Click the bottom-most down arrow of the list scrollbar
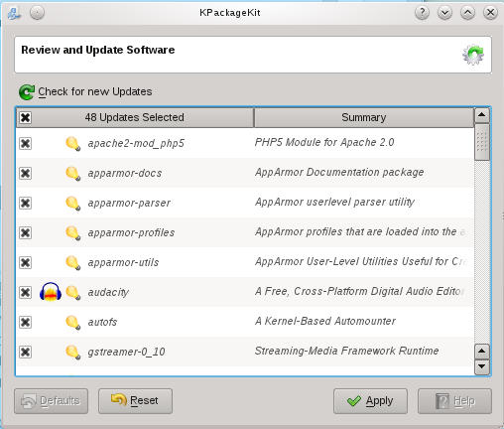This screenshot has width=504, height=429. point(482,366)
